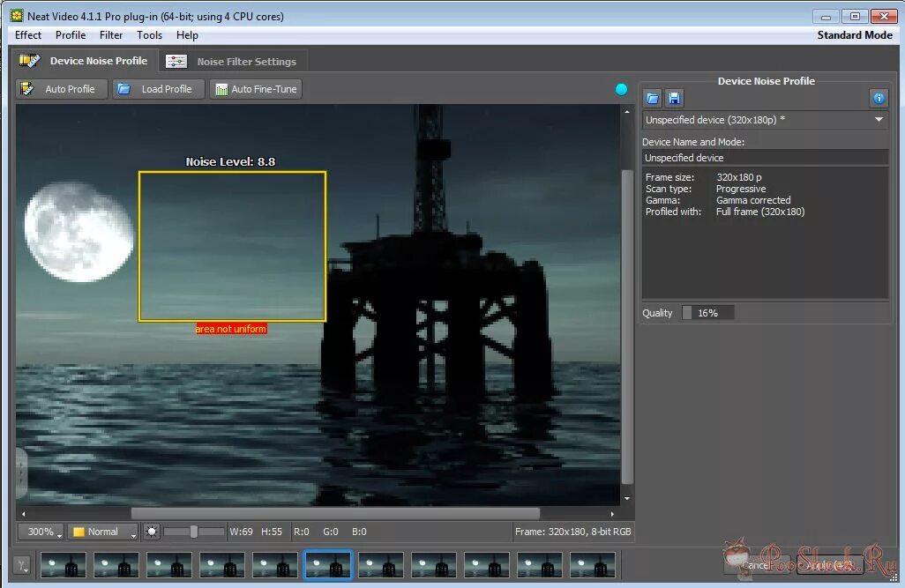Open the Help menu
The width and height of the screenshot is (905, 588).
tap(187, 35)
